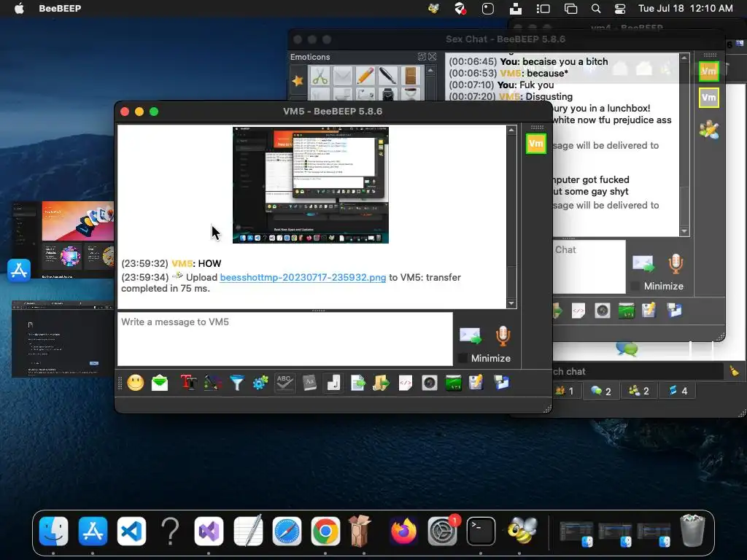The width and height of the screenshot is (747, 560).
Task: Open Terminal from the Dock
Action: [481, 531]
